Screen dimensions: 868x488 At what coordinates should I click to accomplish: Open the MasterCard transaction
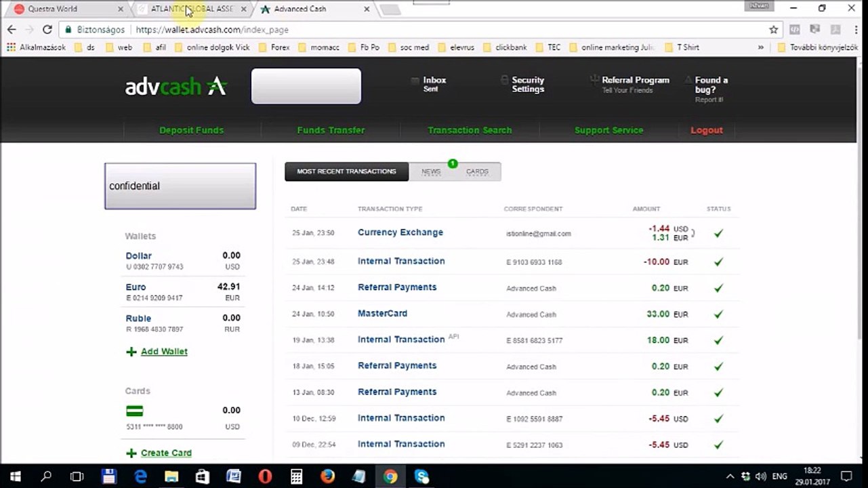pos(382,314)
